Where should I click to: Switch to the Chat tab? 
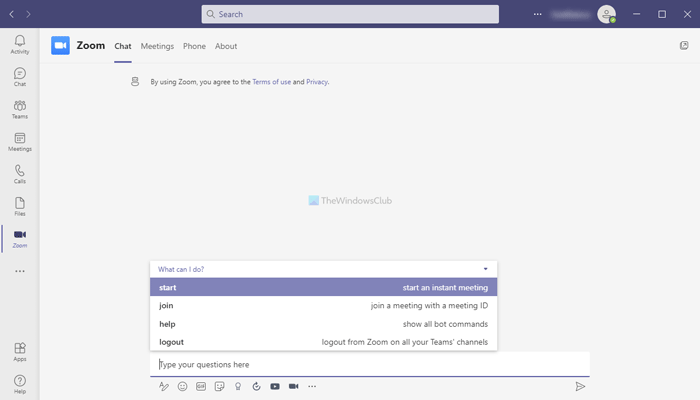pos(123,46)
